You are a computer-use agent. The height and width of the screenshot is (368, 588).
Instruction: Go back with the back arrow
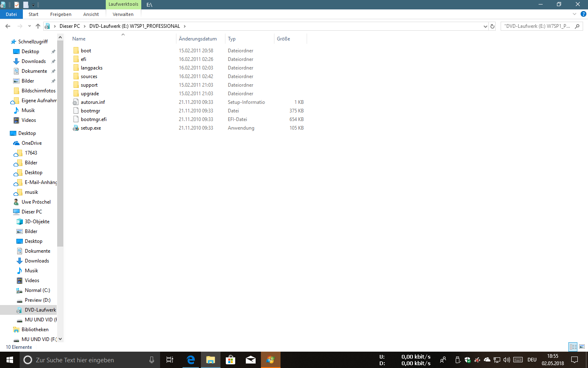coord(8,26)
